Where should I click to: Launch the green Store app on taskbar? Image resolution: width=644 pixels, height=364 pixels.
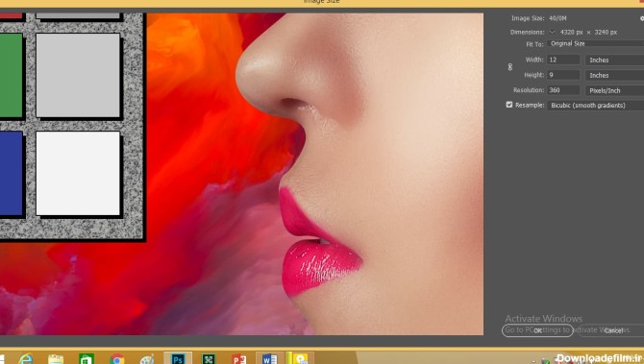tap(87, 359)
